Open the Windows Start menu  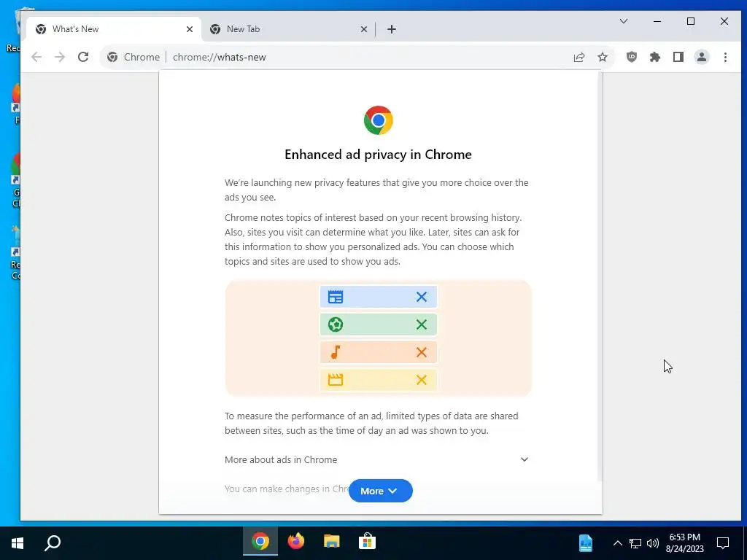point(18,542)
